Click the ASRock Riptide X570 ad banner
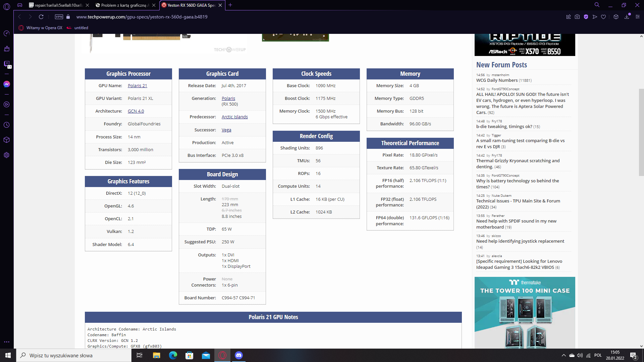Screen dimensions: 644x362 pyautogui.click(x=525, y=45)
